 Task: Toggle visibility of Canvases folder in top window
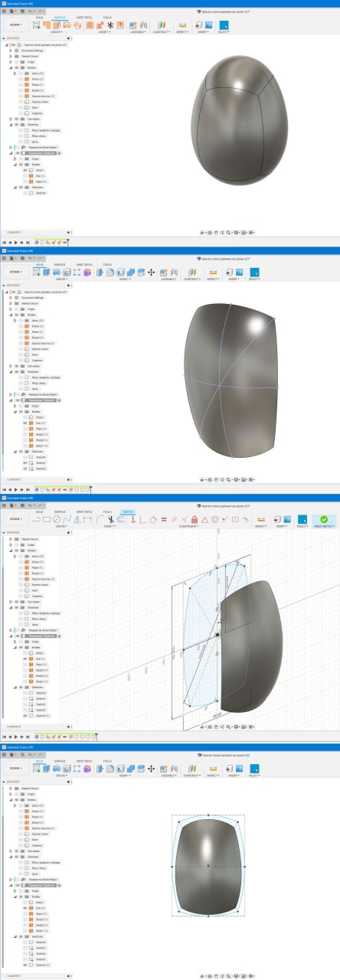click(x=17, y=119)
